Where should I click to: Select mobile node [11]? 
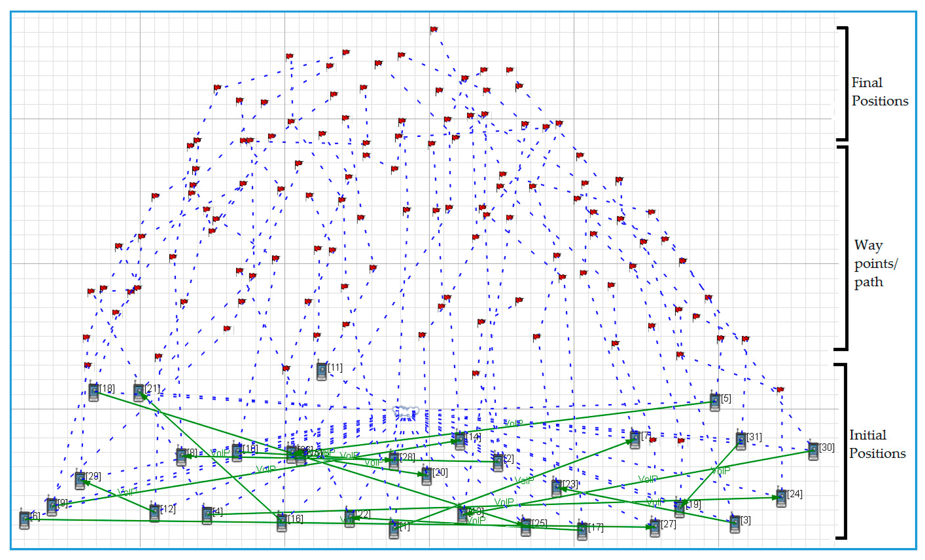(321, 371)
